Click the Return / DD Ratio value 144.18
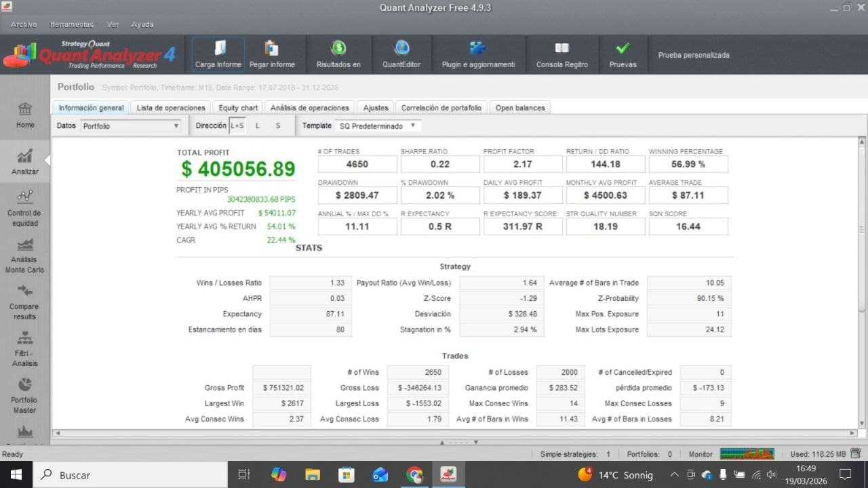This screenshot has width=868, height=488. coord(606,164)
